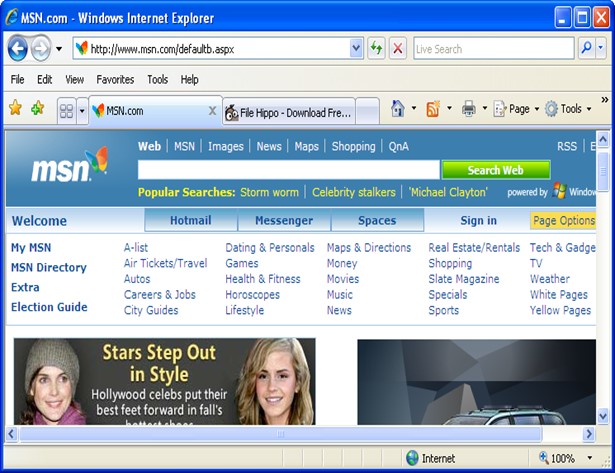Show more toolbar commands chevron

pyautogui.click(x=605, y=99)
